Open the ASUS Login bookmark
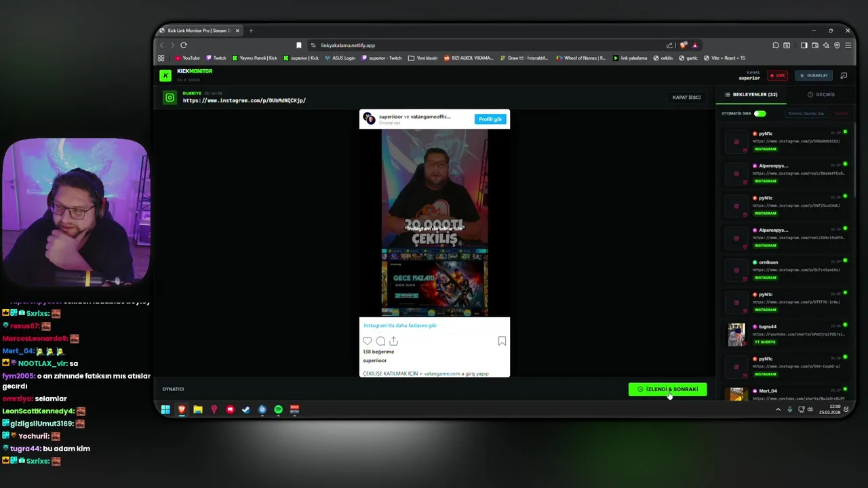The image size is (868, 488). click(x=340, y=58)
